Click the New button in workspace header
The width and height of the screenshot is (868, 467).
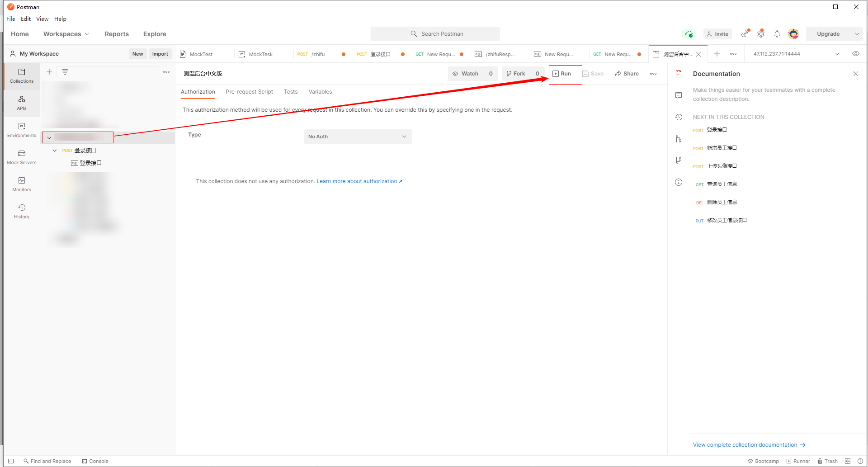137,54
